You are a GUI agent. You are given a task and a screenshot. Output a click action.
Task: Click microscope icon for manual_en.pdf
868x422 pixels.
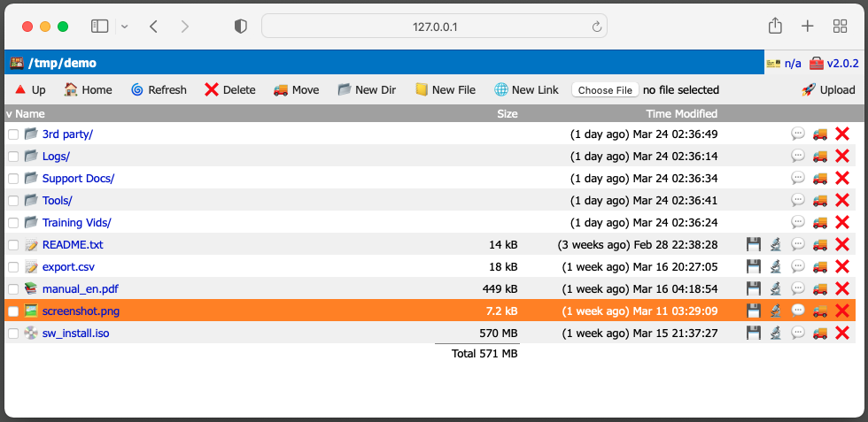(x=776, y=288)
